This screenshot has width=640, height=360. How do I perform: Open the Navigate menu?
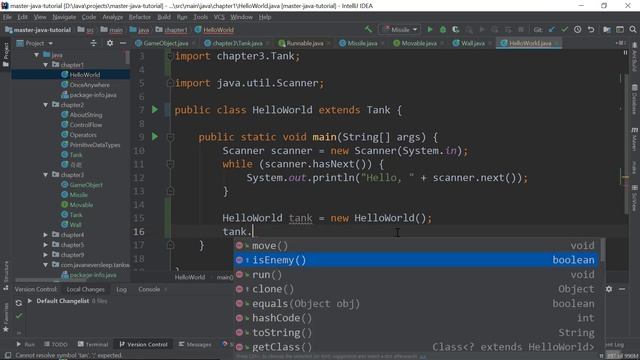pyautogui.click(x=64, y=17)
